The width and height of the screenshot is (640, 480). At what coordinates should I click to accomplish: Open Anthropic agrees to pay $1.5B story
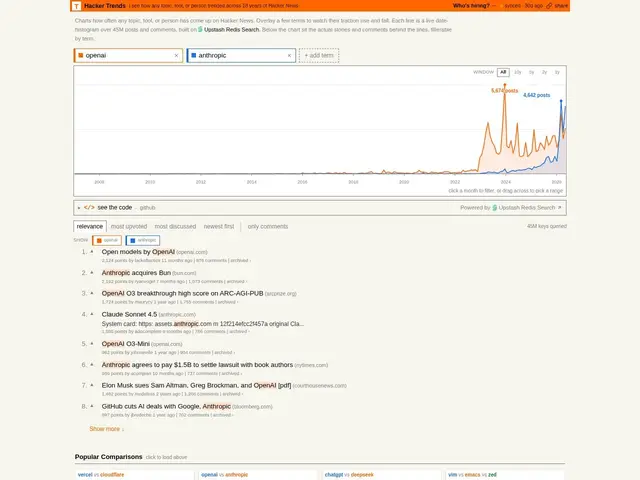(197, 364)
